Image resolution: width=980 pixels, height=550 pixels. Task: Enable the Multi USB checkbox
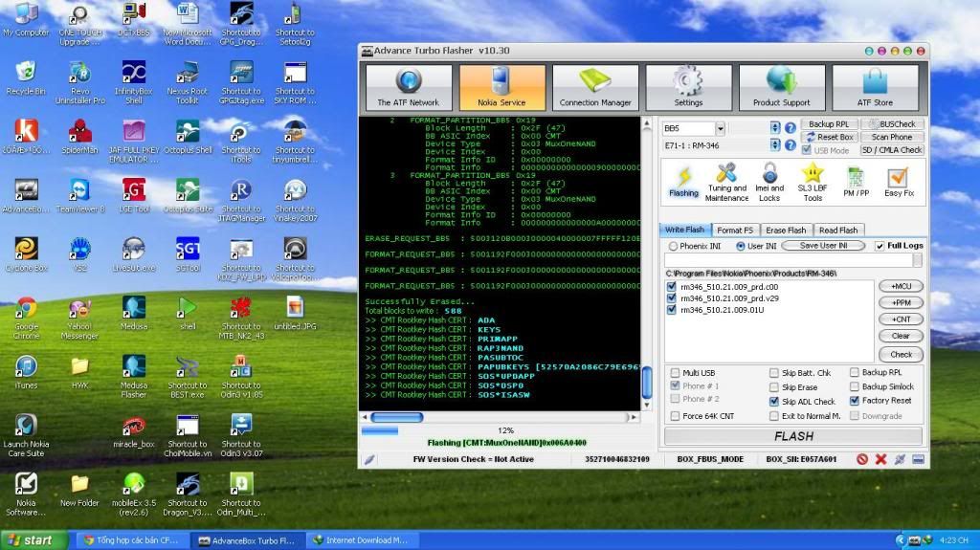click(675, 373)
